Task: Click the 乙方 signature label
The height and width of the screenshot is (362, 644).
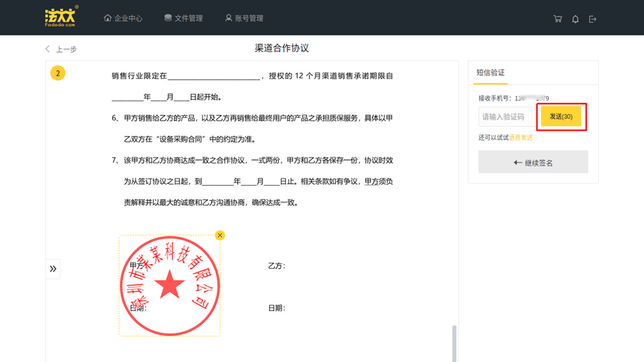Action: (x=276, y=265)
